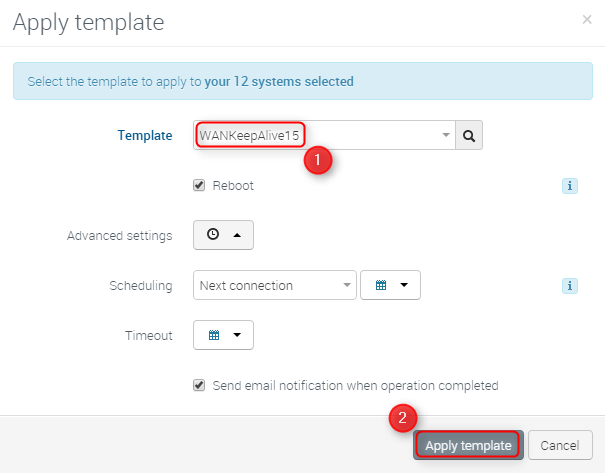Click the calendar icon in the Timeout row
This screenshot has width=605, height=473.
pyautogui.click(x=213, y=335)
